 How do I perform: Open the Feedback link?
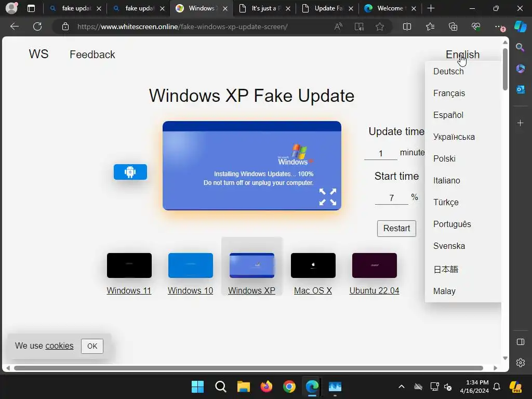pyautogui.click(x=92, y=54)
